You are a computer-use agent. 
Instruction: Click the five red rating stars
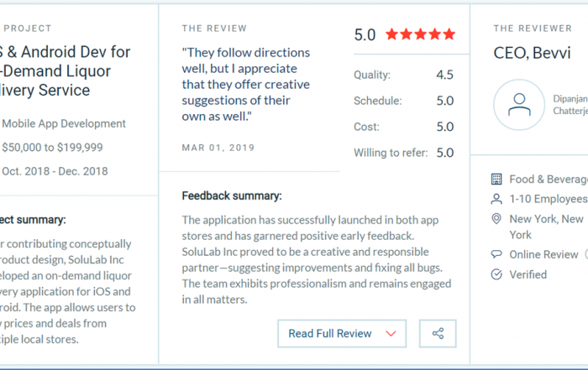420,34
